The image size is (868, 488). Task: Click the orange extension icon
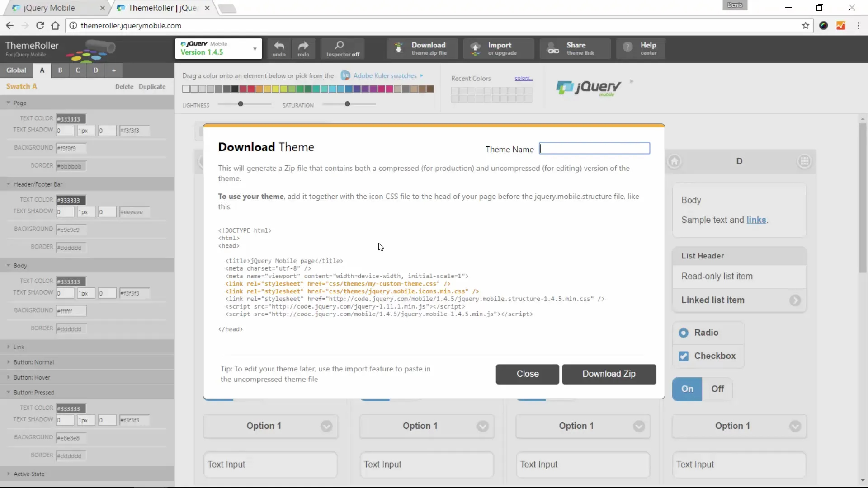click(x=840, y=25)
